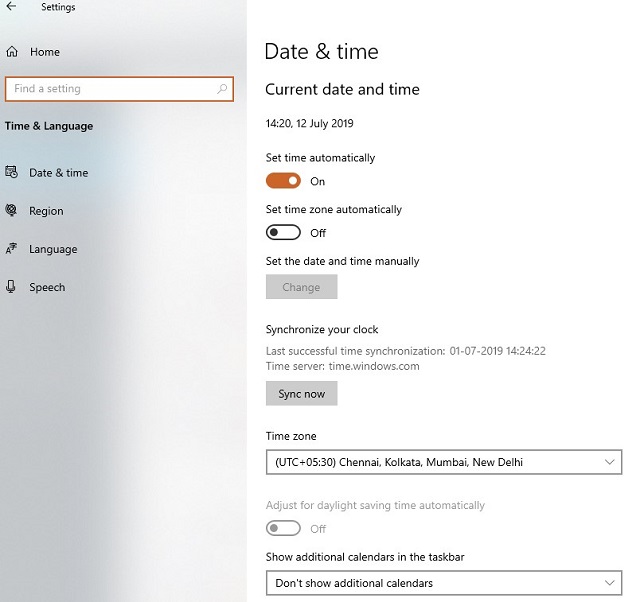Go to Home in the sidebar
This screenshot has width=640, height=602.
pos(45,52)
